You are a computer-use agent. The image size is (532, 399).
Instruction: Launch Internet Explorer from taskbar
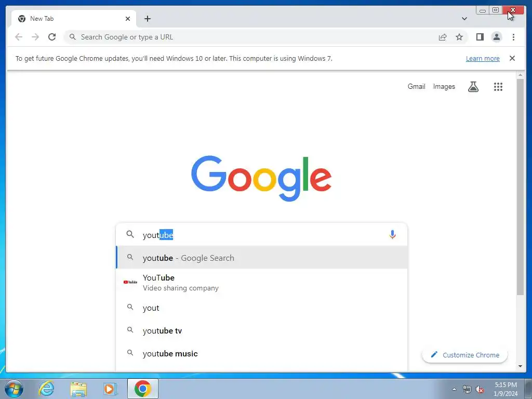[46, 389]
